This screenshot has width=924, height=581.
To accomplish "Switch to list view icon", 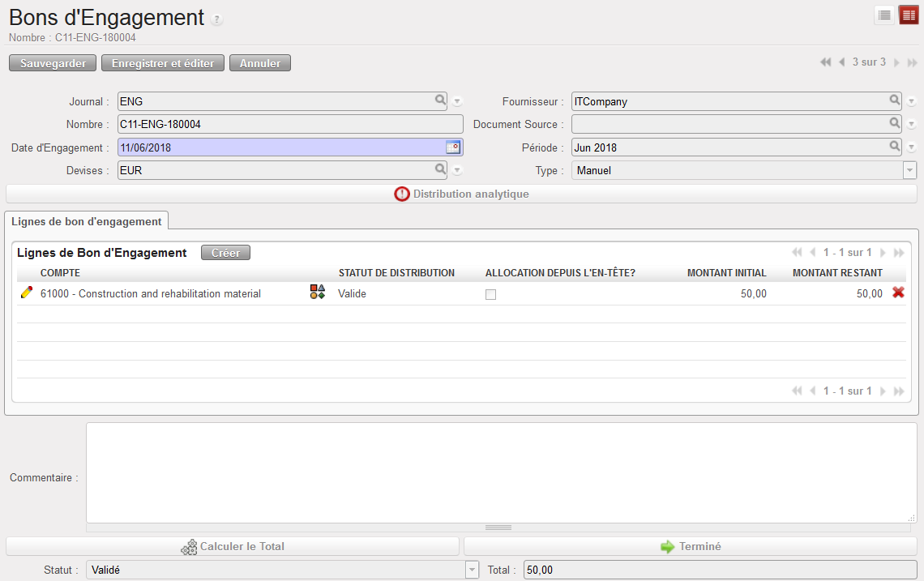I will pyautogui.click(x=884, y=15).
